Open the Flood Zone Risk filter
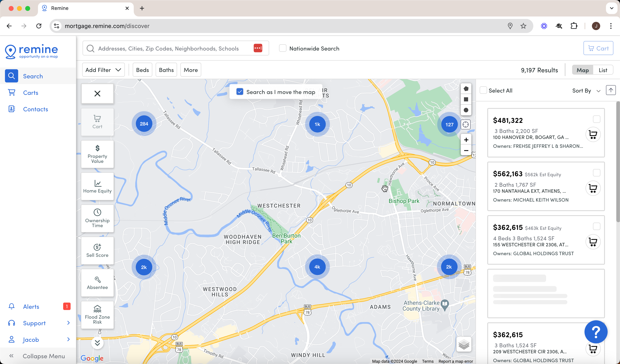 97,315
